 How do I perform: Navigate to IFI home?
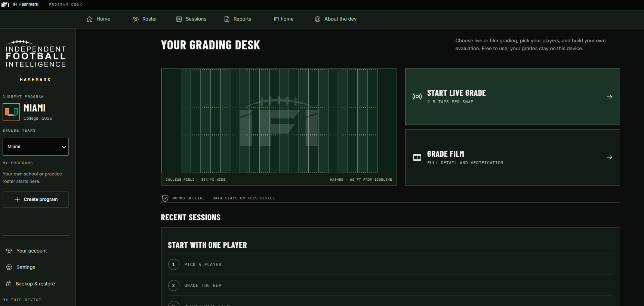(x=284, y=19)
